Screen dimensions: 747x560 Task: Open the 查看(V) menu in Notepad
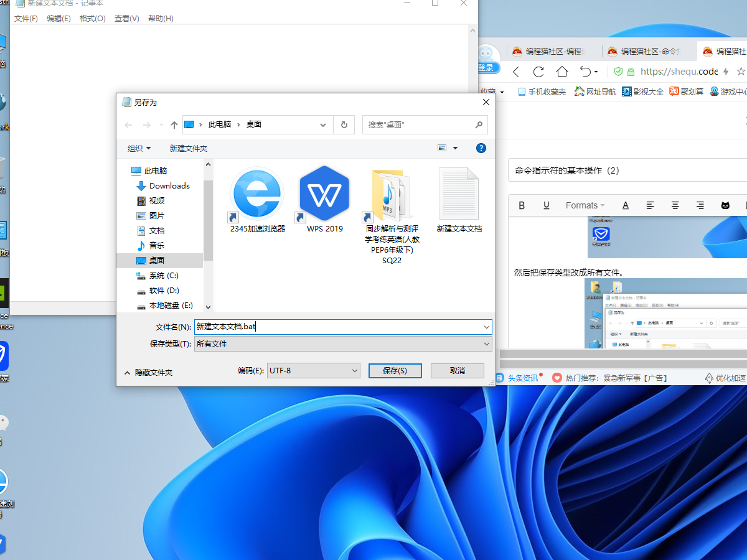coord(127,19)
